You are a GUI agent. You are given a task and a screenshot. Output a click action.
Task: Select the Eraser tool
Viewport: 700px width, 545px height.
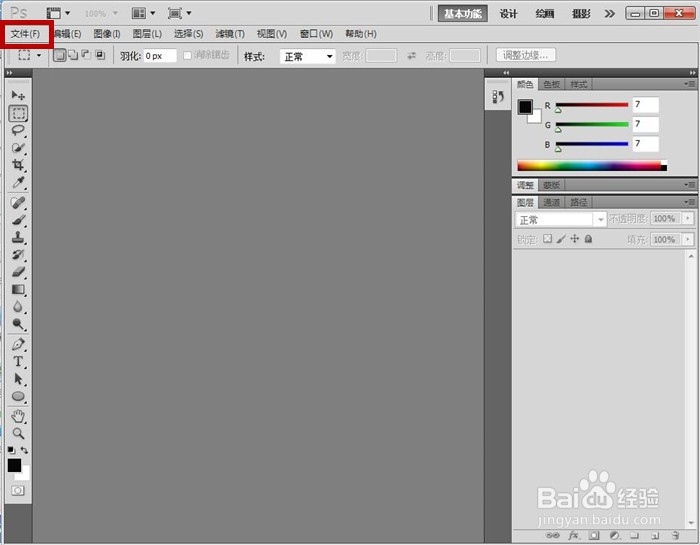(x=18, y=272)
